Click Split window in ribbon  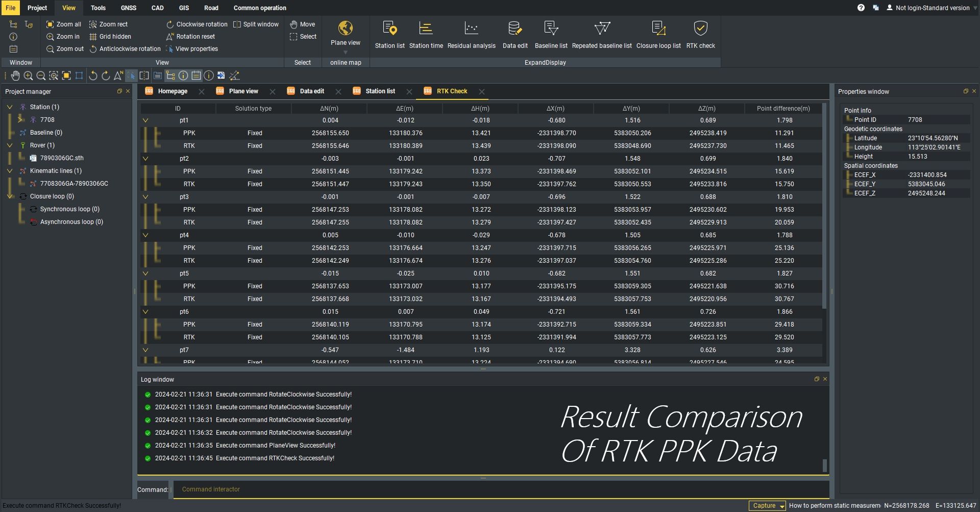point(256,24)
